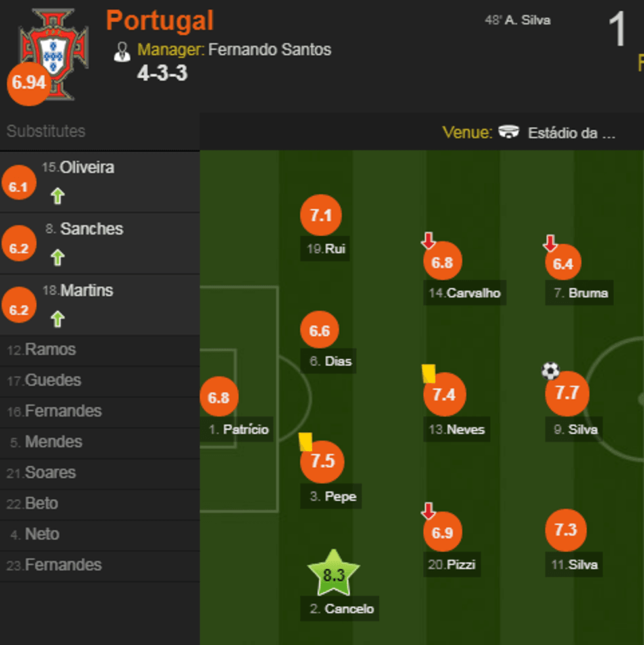The height and width of the screenshot is (645, 644).
Task: Click the manager silhouette icon
Action: pos(122,52)
